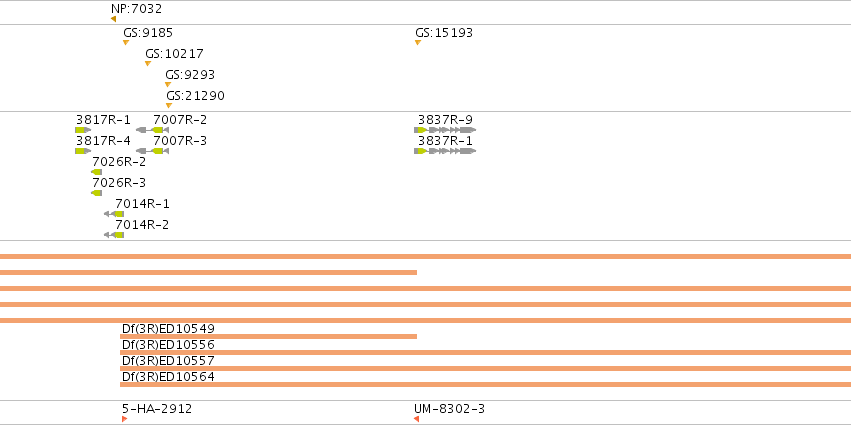851x425 pixels.
Task: Select the GS:15193 triangle marker
Action: pos(418,42)
